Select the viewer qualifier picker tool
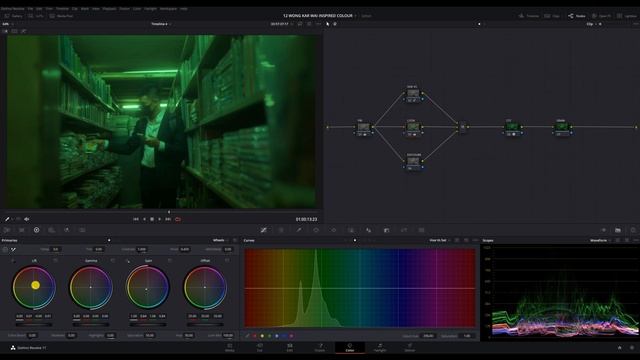Image resolution: width=640 pixels, height=360 pixels. pos(7,219)
